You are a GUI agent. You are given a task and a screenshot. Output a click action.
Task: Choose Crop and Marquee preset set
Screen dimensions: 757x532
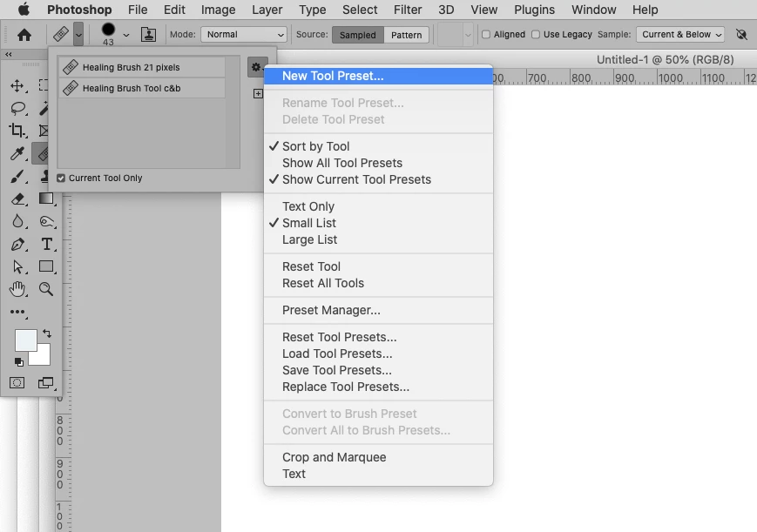tap(378, 457)
